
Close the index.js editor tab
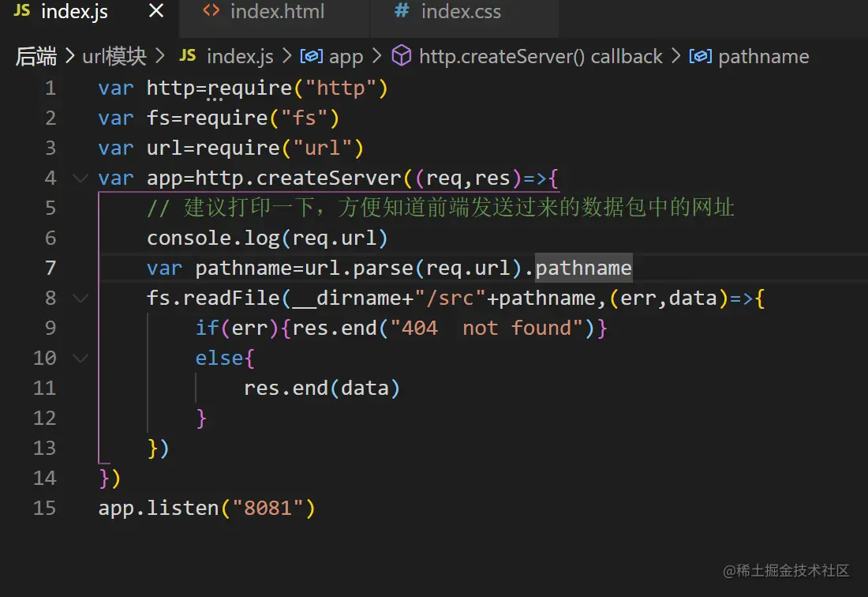[x=156, y=11]
